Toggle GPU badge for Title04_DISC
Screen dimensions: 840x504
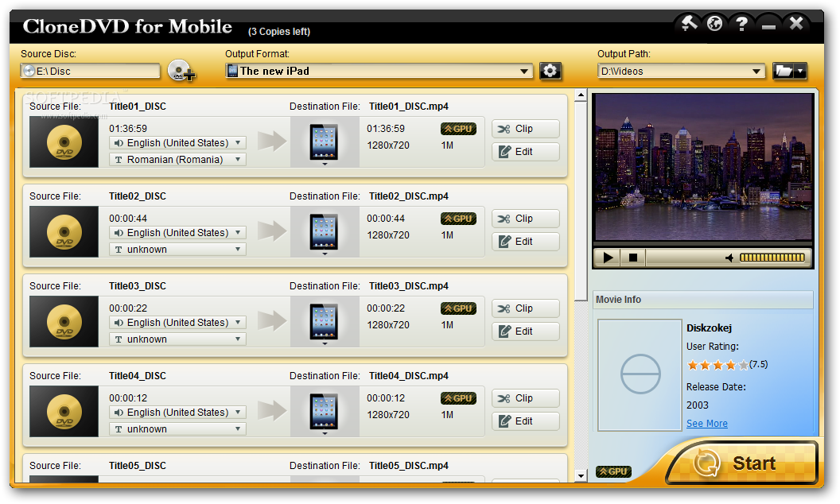[x=458, y=398]
